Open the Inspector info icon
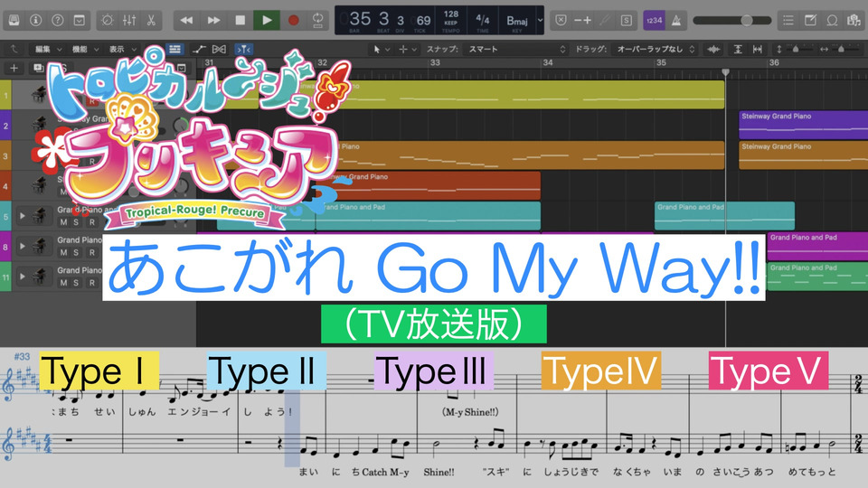Viewport: 868px width, 488px height. (36, 21)
